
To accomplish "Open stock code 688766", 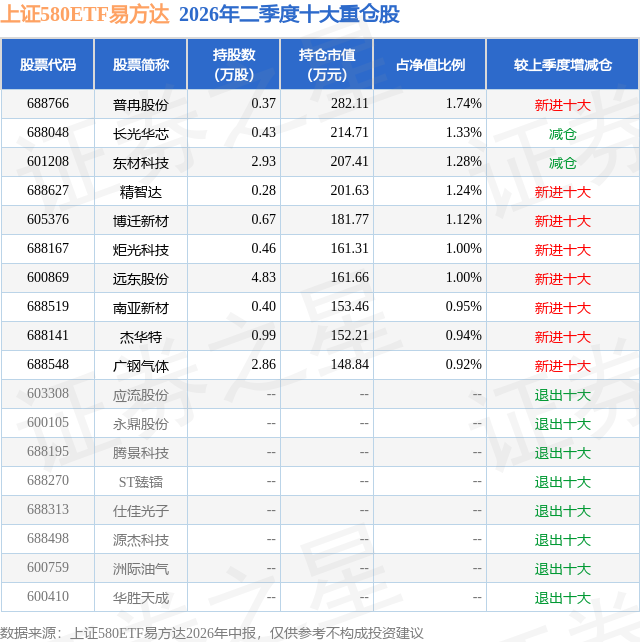I will [48, 104].
